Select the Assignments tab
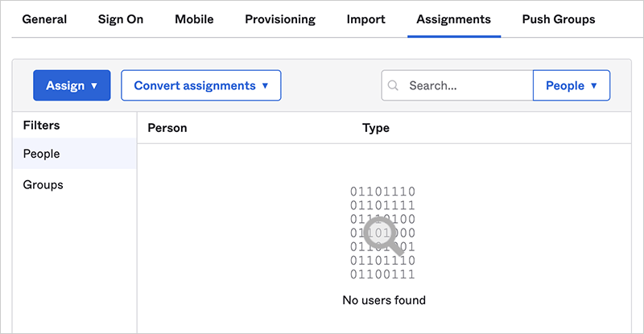Screen dimensions: 644x334 pos(454,19)
